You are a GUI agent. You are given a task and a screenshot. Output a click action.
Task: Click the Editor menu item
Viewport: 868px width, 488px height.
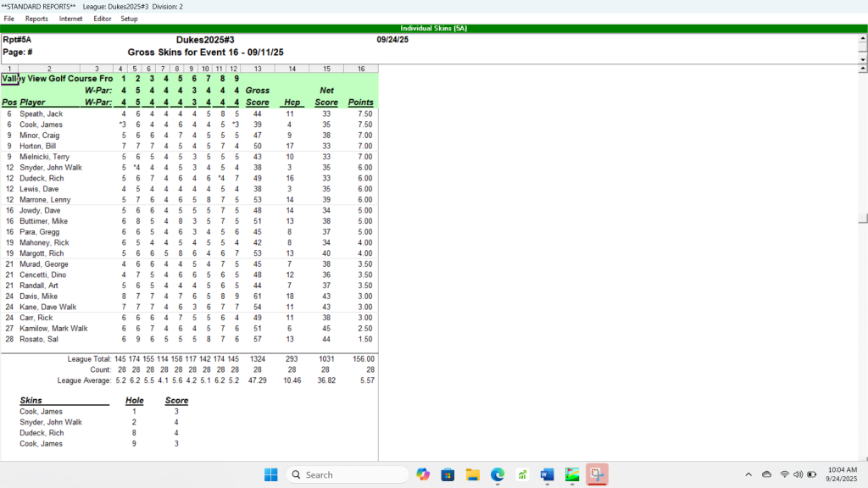[x=102, y=18]
